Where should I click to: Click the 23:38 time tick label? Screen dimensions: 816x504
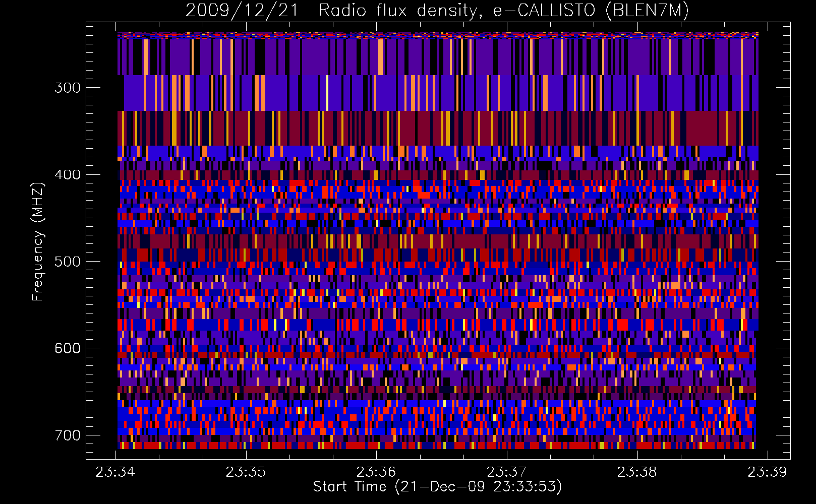(x=637, y=472)
